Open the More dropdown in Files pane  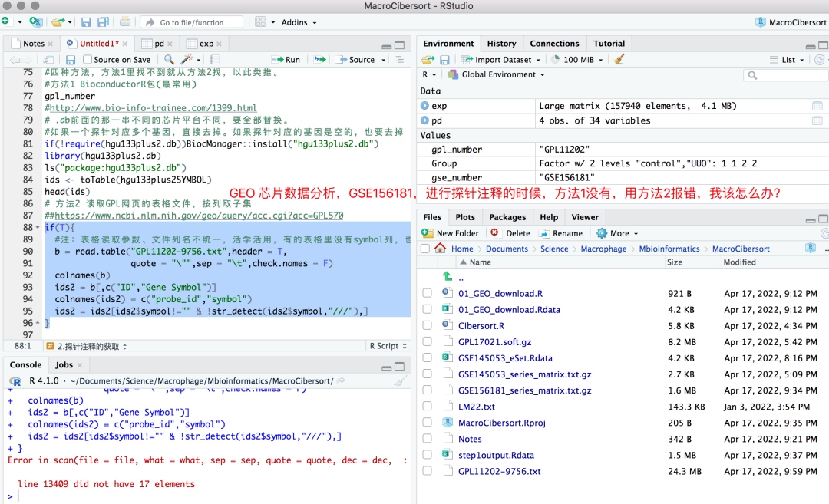coord(617,233)
